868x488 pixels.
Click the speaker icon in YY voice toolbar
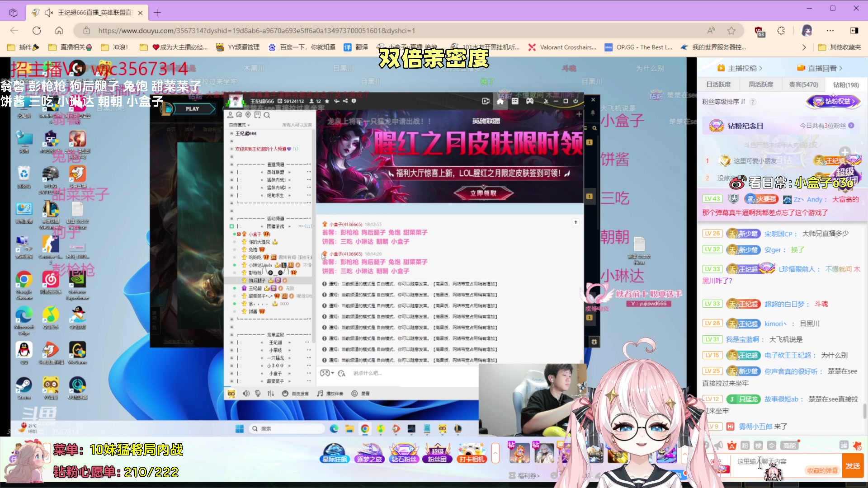coord(246,394)
